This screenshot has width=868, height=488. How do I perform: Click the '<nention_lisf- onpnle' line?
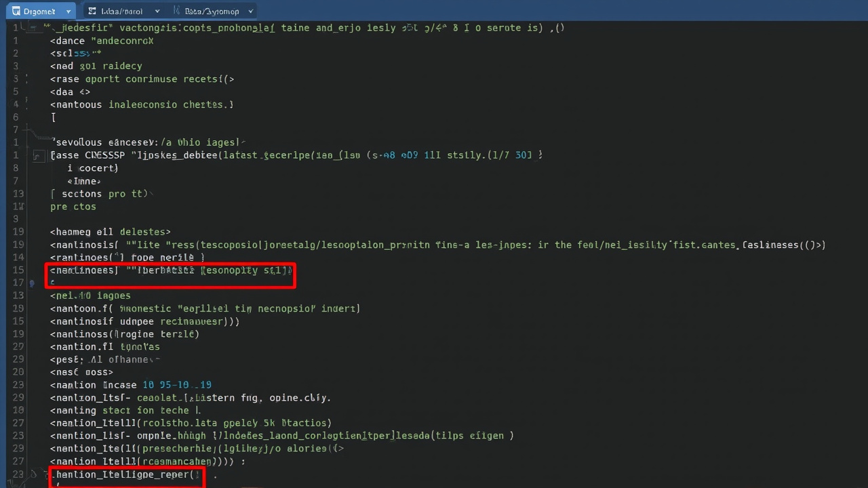point(281,436)
